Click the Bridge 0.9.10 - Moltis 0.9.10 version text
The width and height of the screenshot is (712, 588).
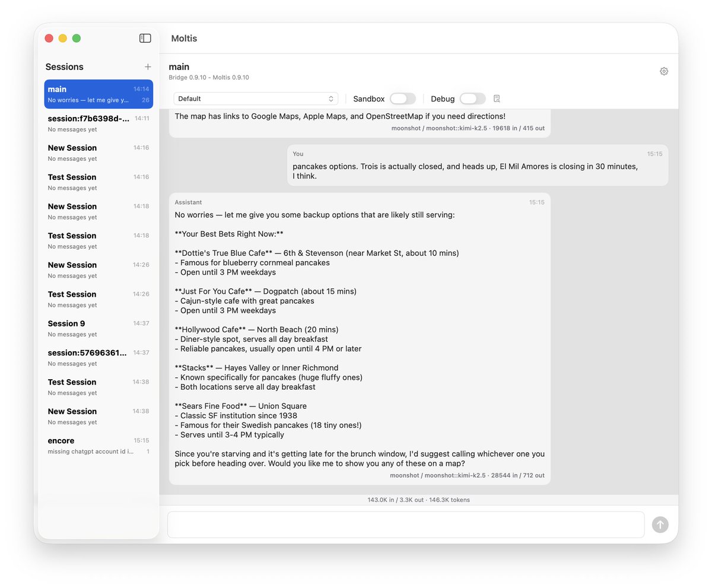pos(209,78)
